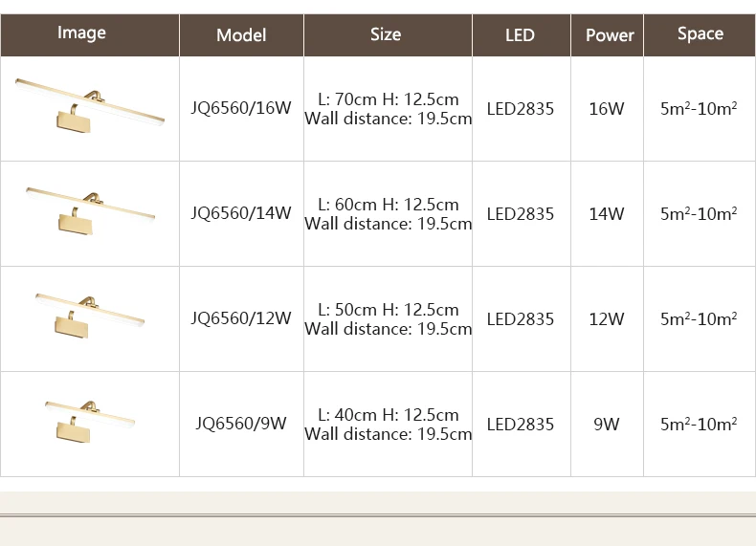Click LED2835 in the 14W row

point(521,214)
